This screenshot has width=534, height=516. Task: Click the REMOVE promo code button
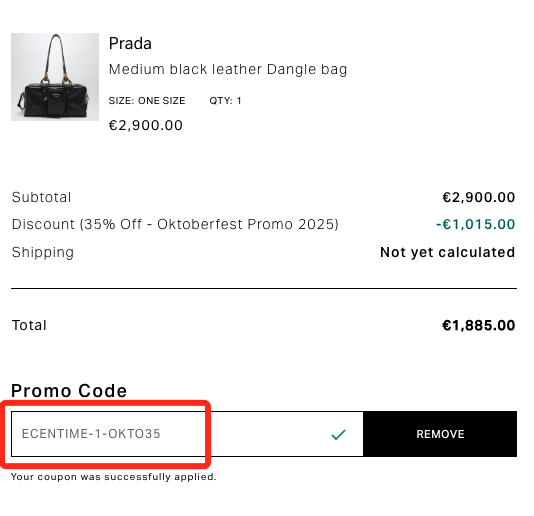tap(440, 434)
